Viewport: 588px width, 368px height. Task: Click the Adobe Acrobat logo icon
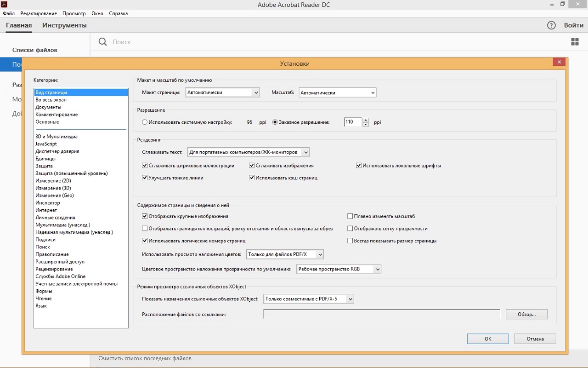pyautogui.click(x=4, y=5)
